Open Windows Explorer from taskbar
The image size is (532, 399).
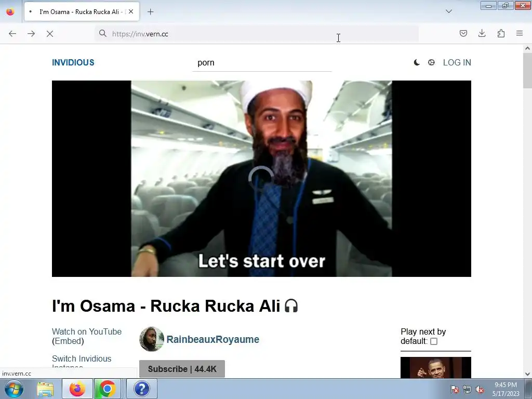pyautogui.click(x=45, y=389)
